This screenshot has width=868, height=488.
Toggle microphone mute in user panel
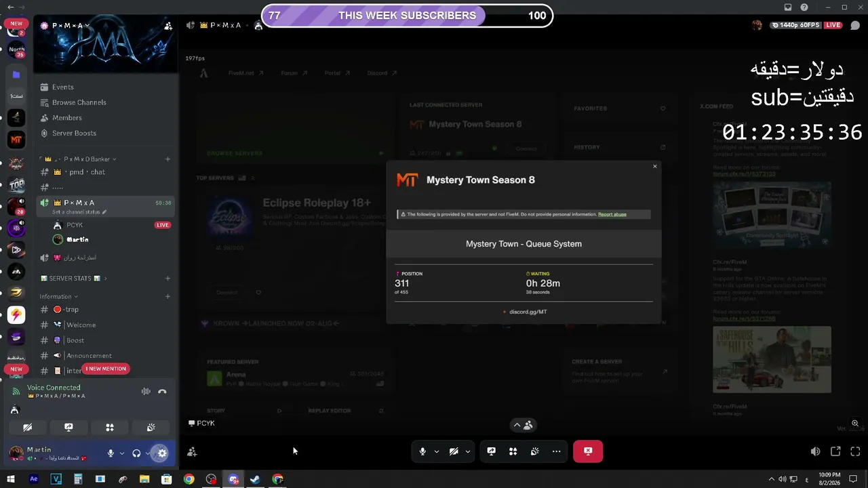coord(111,453)
